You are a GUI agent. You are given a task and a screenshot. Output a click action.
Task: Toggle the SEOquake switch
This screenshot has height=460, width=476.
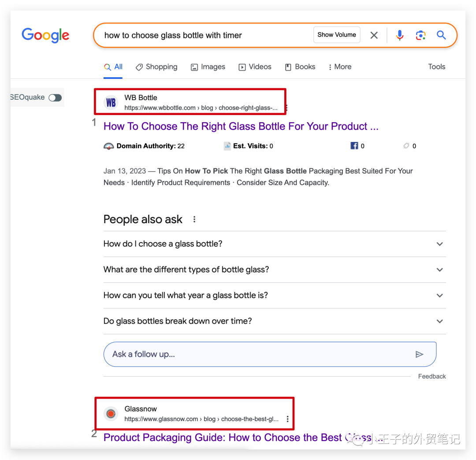(55, 97)
